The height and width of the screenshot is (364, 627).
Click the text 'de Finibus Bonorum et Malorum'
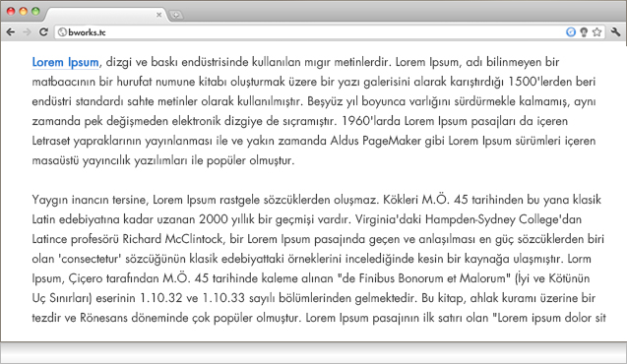coord(424,278)
